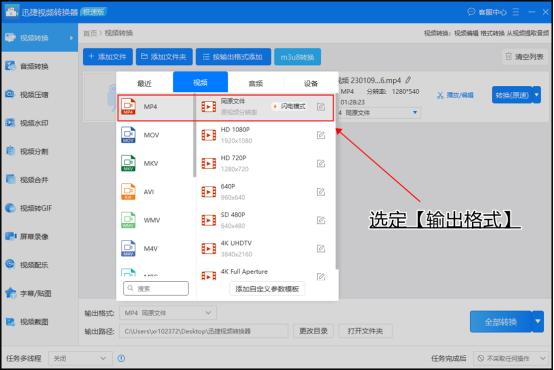
Task: Open the 输出格式 dropdown
Action: (168, 313)
